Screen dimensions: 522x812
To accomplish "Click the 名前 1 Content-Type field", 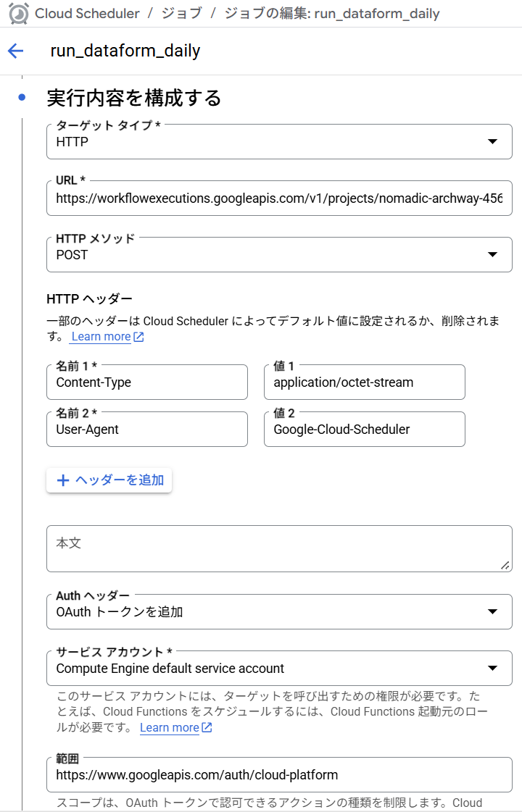I will coord(147,382).
